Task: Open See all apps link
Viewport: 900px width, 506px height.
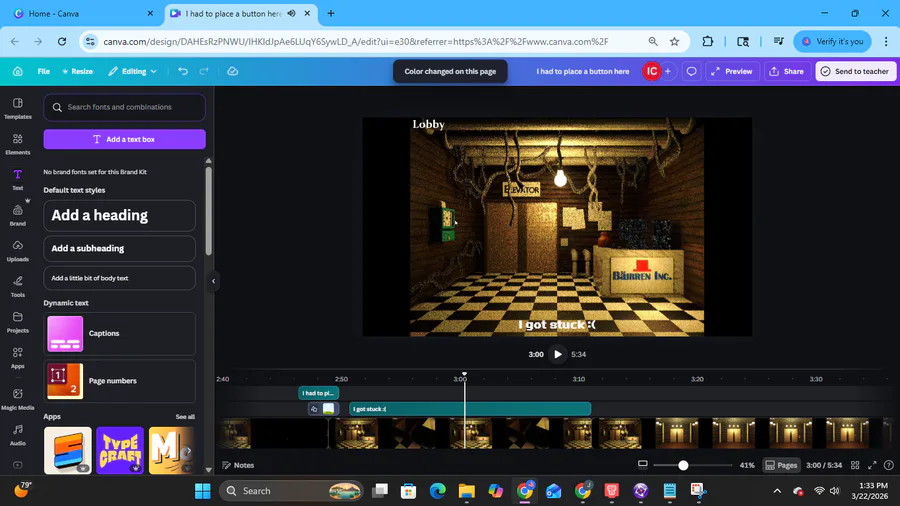Action: [x=185, y=417]
